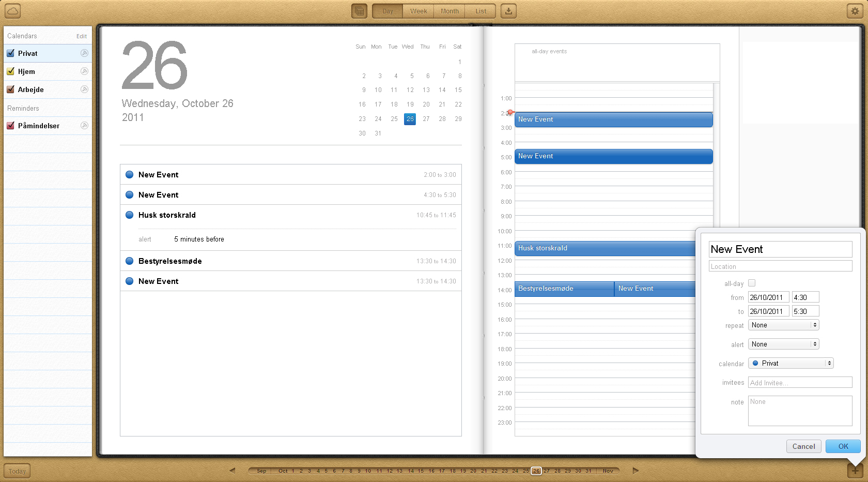Click the Today button
Viewport: 868px width, 482px height.
[x=17, y=471]
